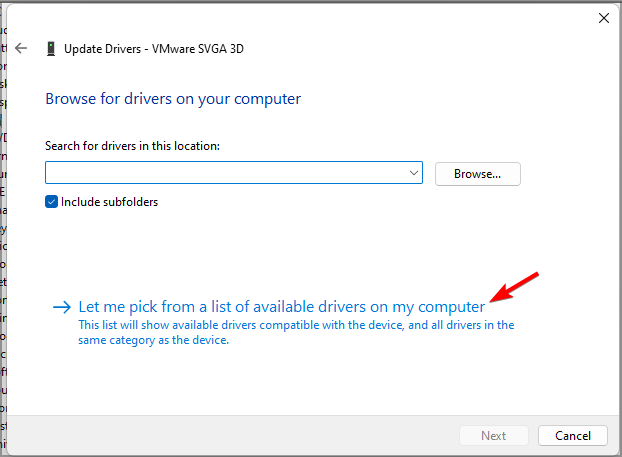622x457 pixels.
Task: Expand the driver location dropdown arrow
Action: (x=414, y=173)
